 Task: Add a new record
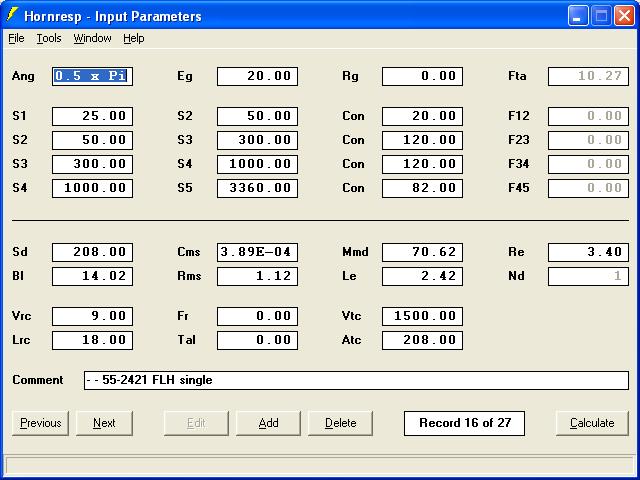[x=268, y=423]
